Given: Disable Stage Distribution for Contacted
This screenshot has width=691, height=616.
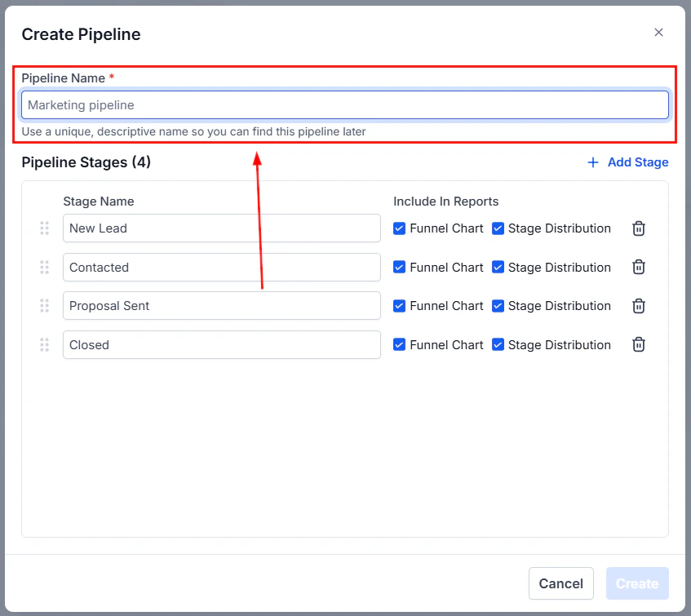Looking at the screenshot, I should (498, 267).
